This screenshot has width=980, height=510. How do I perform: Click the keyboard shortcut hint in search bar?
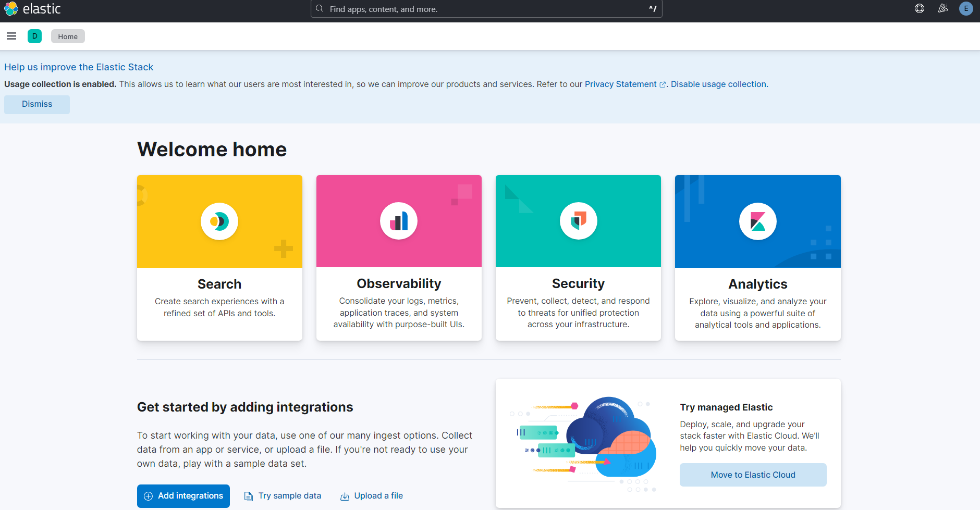653,9
